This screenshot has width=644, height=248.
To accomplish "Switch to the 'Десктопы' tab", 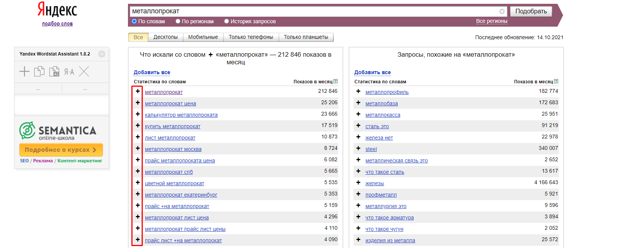I will coord(165,37).
